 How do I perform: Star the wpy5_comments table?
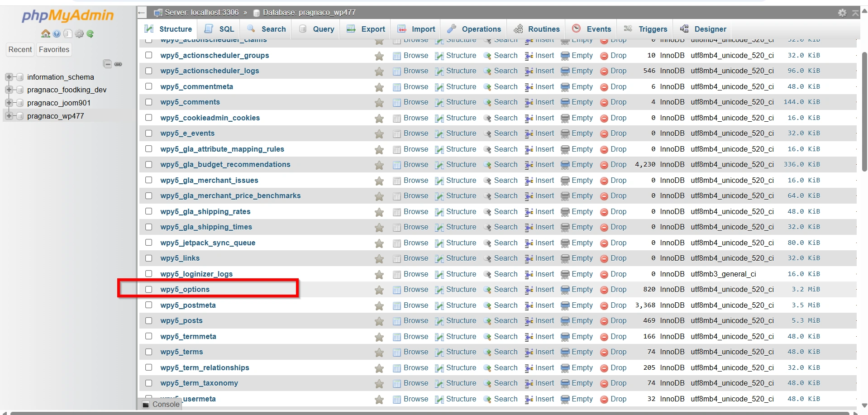(379, 103)
